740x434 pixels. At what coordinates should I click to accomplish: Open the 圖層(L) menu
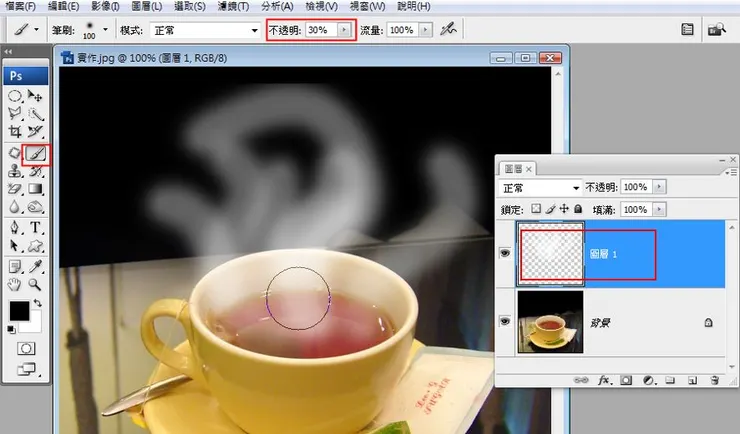(146, 7)
